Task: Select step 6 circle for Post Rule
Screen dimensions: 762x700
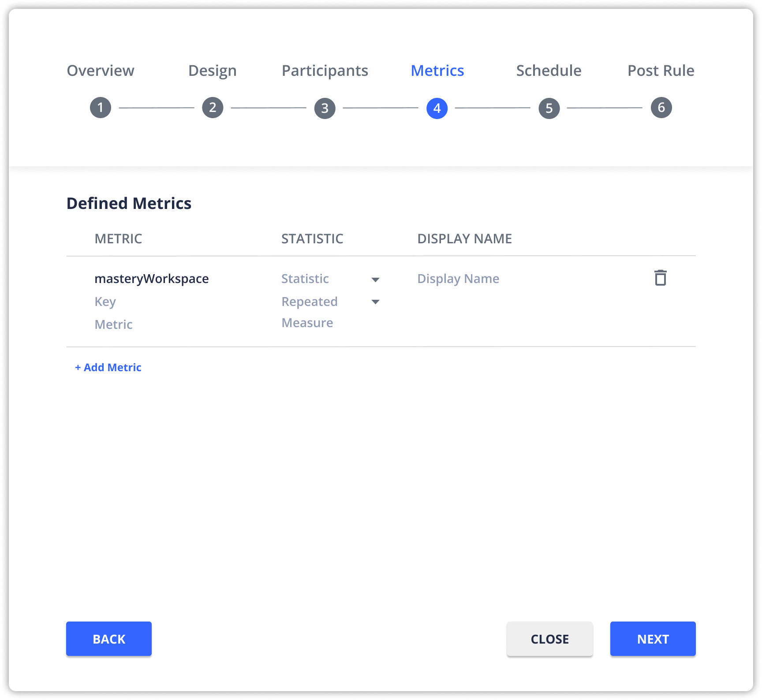Action: coord(661,107)
